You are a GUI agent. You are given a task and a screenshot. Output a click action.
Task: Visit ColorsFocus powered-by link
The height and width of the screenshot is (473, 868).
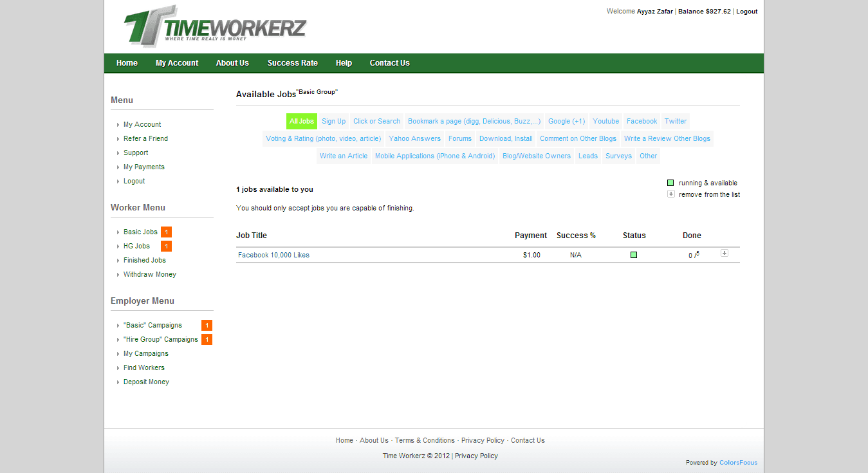738,463
